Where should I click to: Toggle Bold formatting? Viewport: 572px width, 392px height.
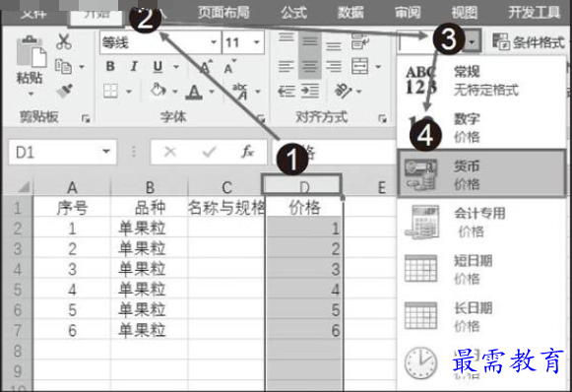(110, 66)
